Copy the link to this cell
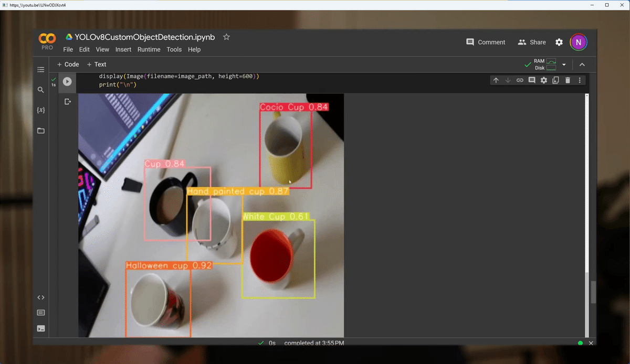 [520, 80]
